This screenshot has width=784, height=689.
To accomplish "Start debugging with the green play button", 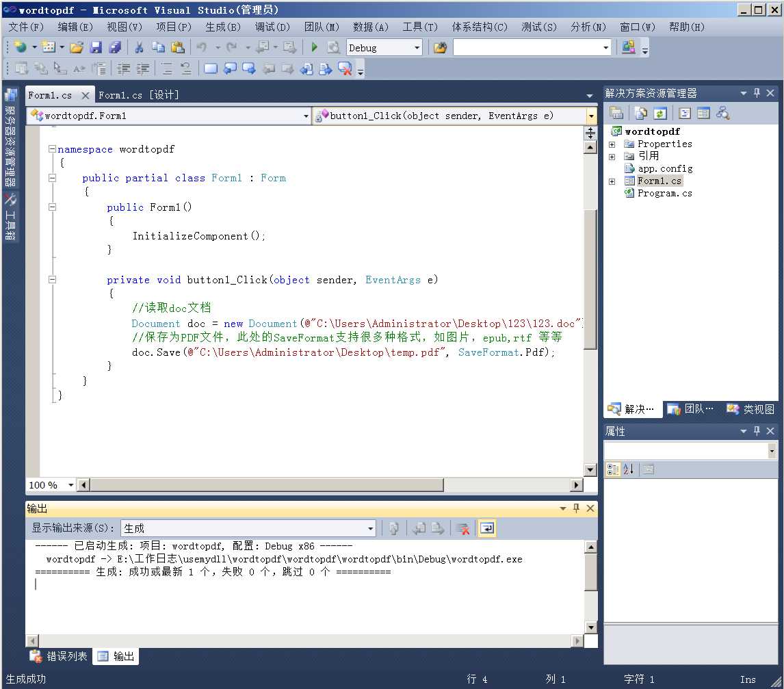I will click(x=314, y=47).
